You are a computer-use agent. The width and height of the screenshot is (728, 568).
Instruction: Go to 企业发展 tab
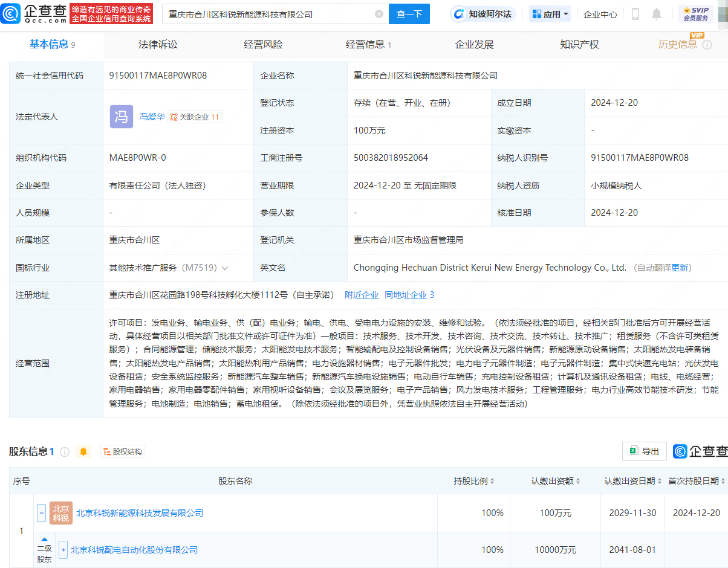pyautogui.click(x=474, y=44)
